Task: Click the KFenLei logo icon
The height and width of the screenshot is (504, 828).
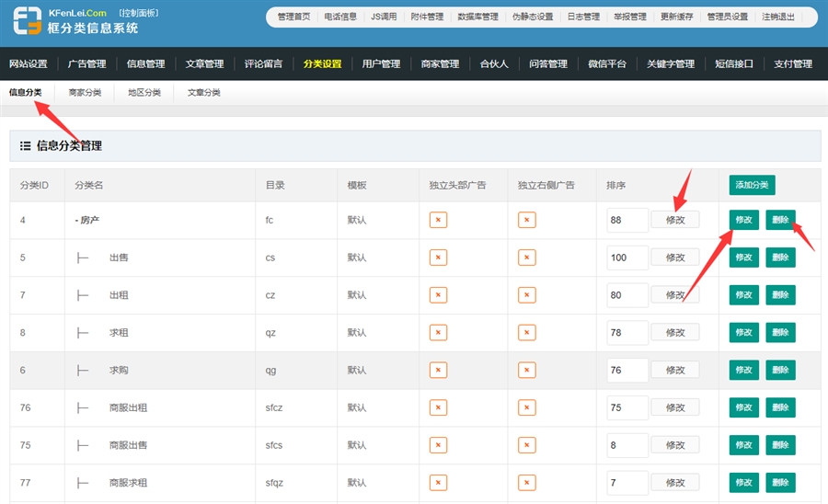Action: coord(27,21)
